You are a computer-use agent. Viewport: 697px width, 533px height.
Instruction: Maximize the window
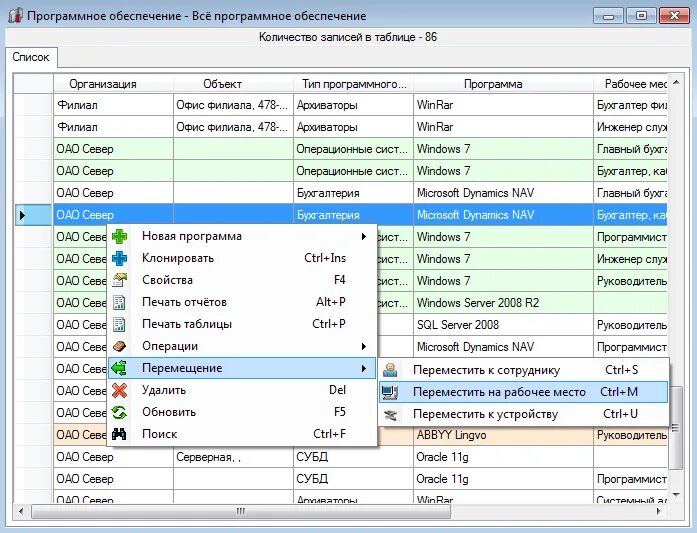click(x=641, y=16)
